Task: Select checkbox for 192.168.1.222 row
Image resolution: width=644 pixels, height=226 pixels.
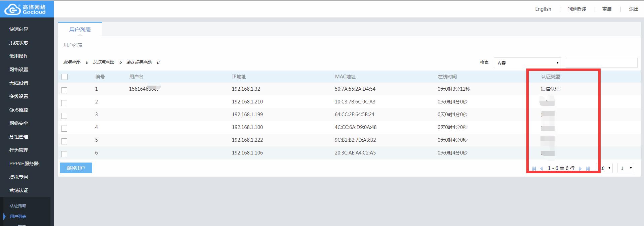Action: [64, 141]
